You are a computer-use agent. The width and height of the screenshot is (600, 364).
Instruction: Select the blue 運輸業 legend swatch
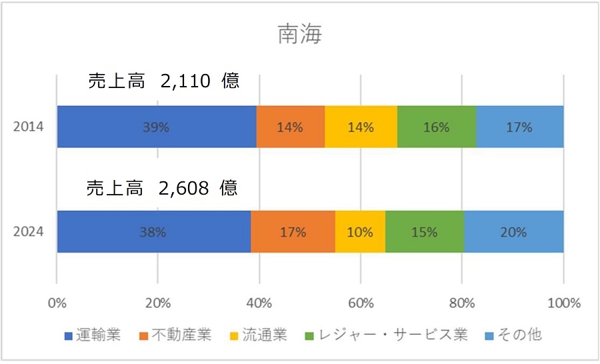(68, 335)
